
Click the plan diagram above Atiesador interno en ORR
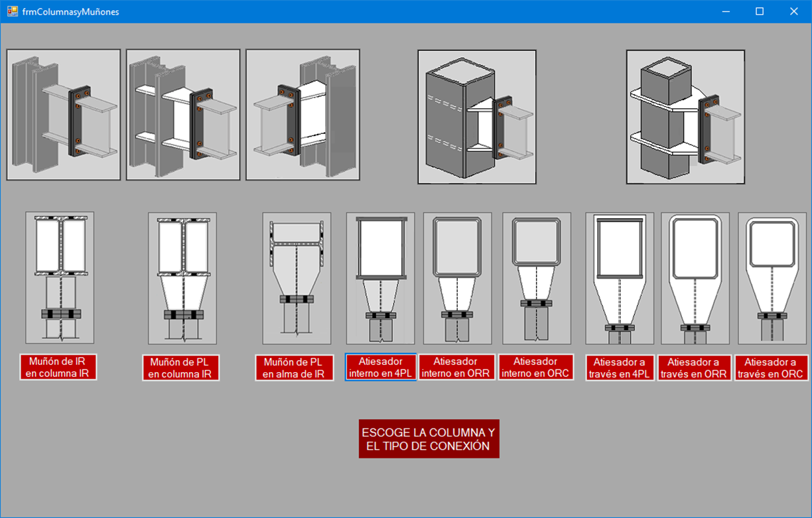click(x=458, y=279)
